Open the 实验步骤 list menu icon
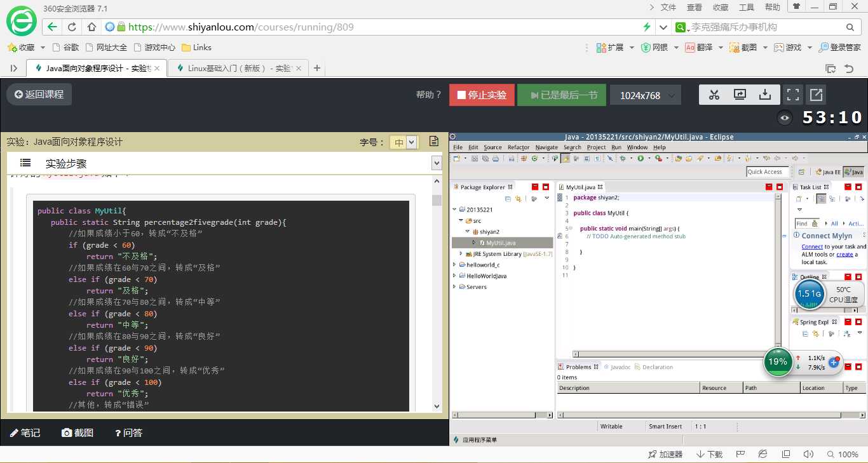Screen dimensions: 868x463 click(25, 163)
